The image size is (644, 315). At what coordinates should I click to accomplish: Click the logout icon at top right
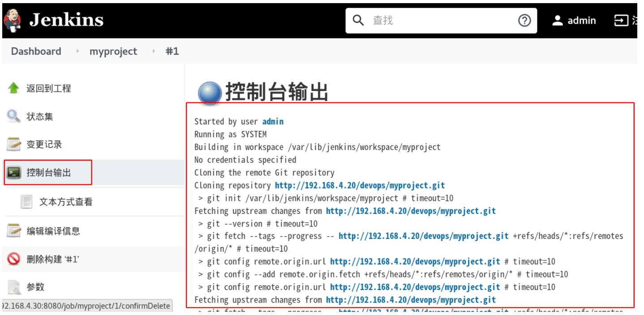click(621, 21)
